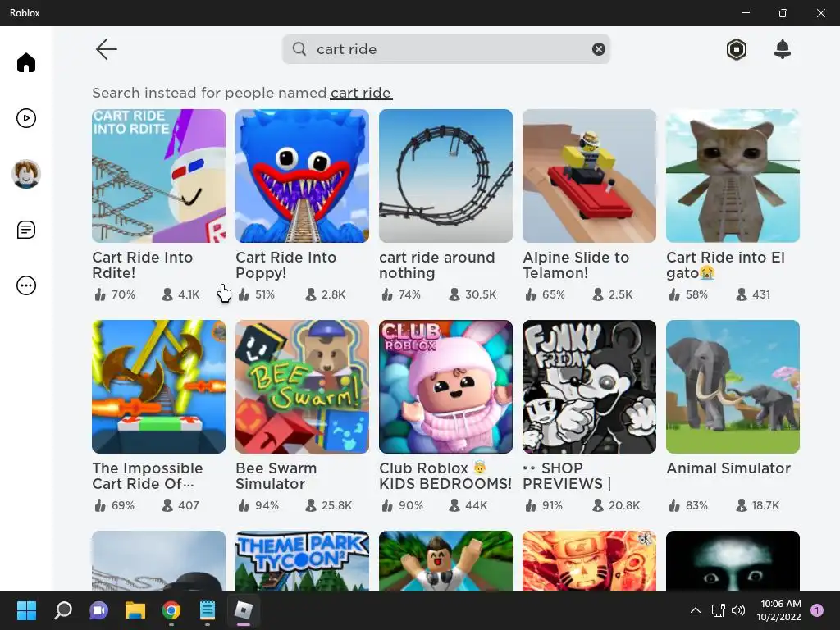This screenshot has width=840, height=630.
Task: Click the SHOP PREVIEWS title text
Action: (x=567, y=476)
